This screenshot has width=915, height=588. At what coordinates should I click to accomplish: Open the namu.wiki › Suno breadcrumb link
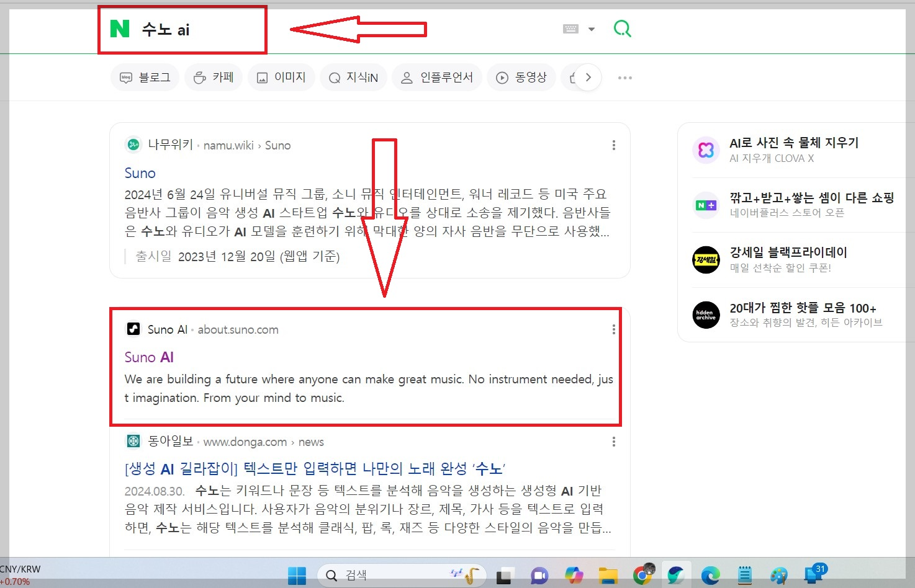[x=247, y=145]
